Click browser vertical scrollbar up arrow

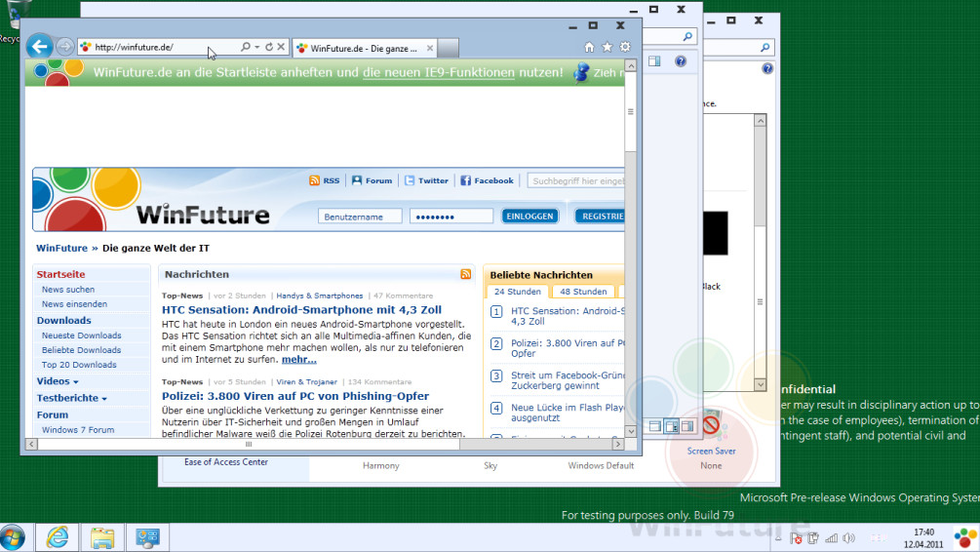[631, 65]
